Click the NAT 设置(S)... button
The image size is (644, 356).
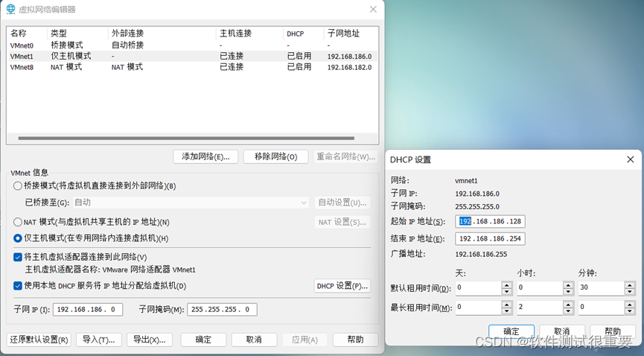342,222
